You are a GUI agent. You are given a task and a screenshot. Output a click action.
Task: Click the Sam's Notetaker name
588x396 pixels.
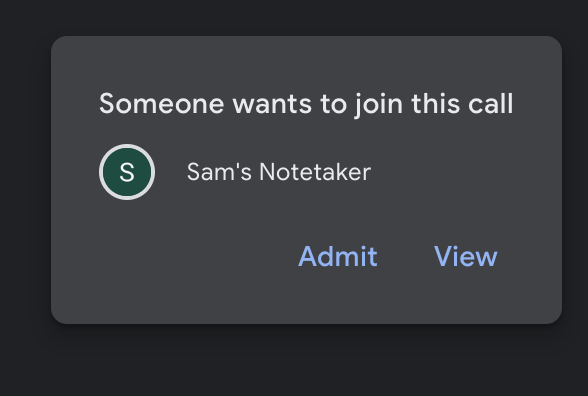279,172
